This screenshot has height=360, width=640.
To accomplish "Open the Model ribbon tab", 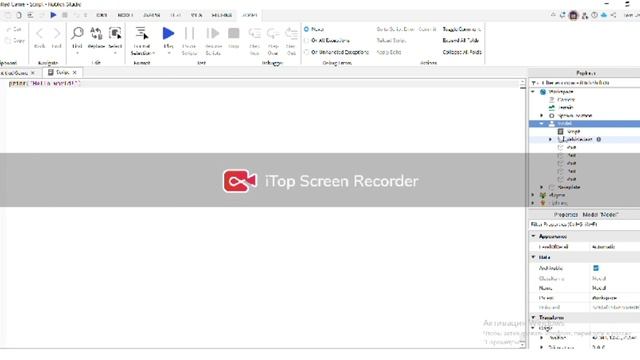I will [125, 15].
